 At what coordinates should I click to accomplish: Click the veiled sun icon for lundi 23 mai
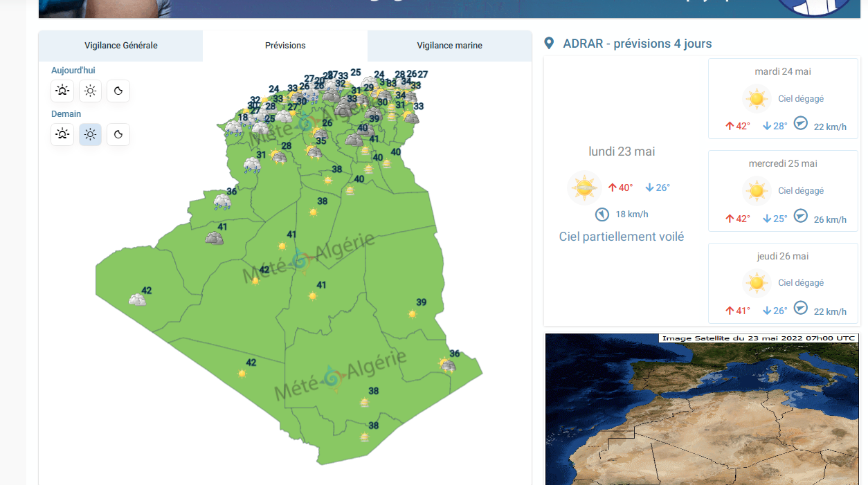[x=584, y=187]
